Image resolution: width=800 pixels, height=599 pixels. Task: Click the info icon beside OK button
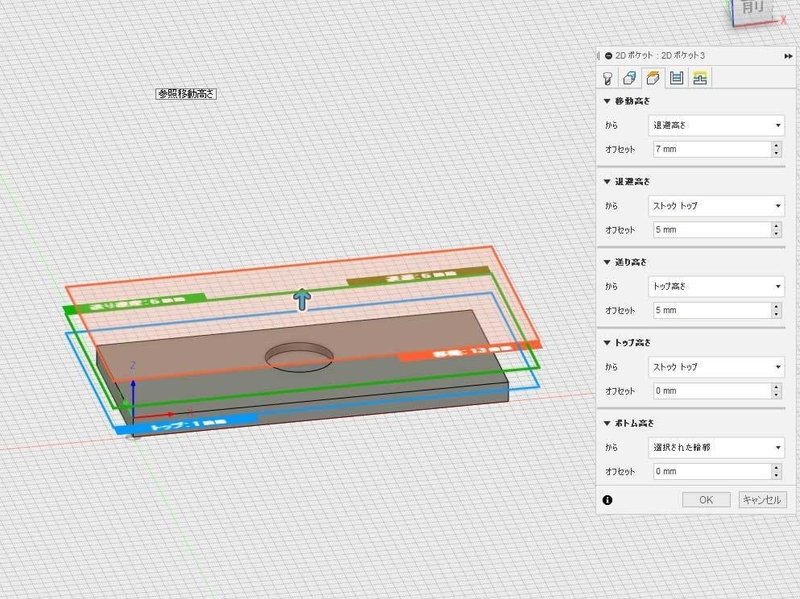607,500
